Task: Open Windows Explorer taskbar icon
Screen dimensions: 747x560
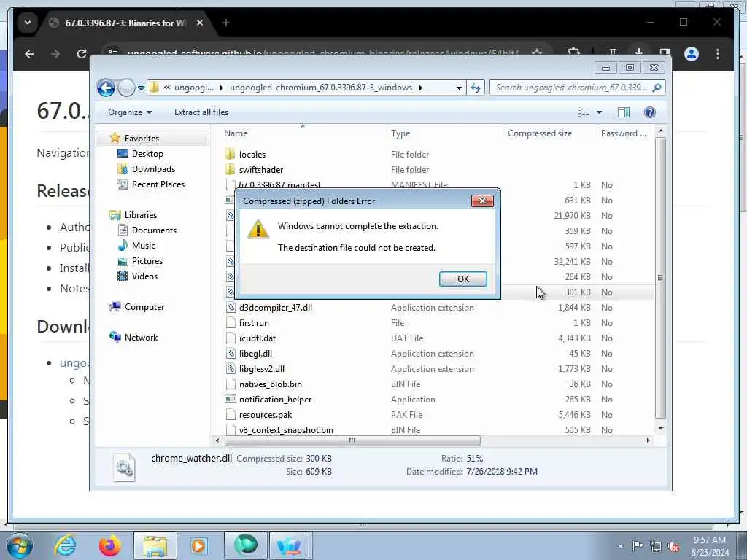Action: click(155, 545)
